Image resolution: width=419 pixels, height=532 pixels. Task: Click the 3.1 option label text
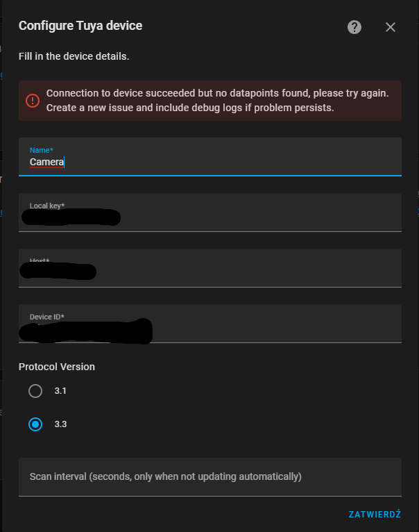tap(60, 391)
